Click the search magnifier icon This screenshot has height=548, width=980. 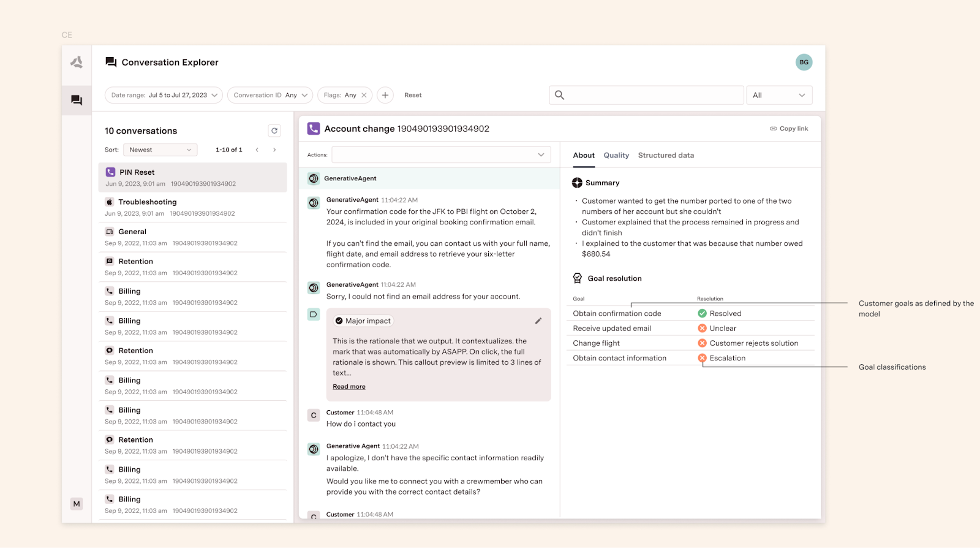(559, 95)
